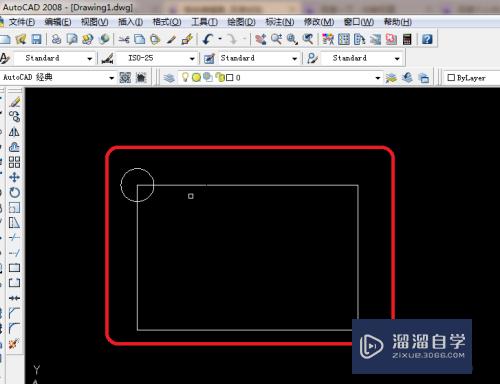Open Plot Preview
500x384 pixels.
pos(72,39)
